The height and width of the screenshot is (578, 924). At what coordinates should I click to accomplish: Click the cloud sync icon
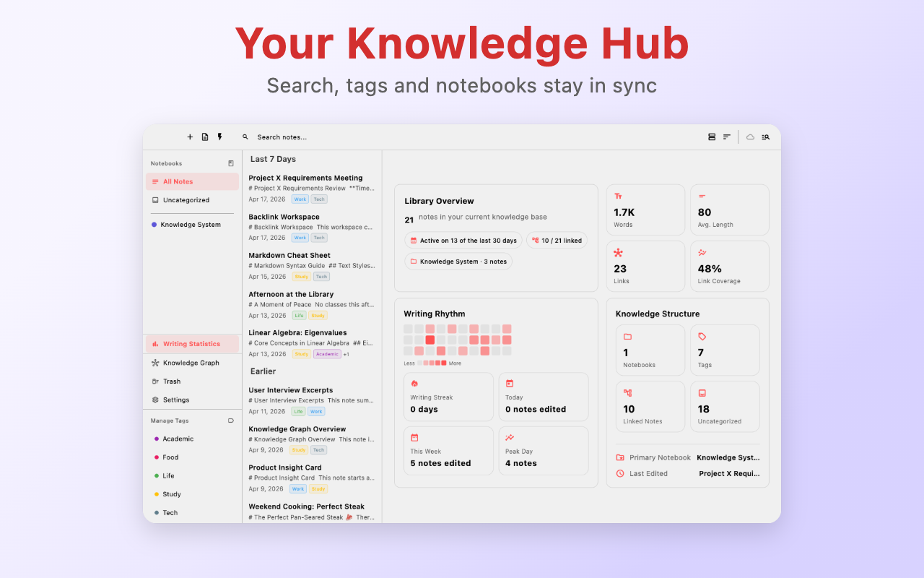coord(750,137)
